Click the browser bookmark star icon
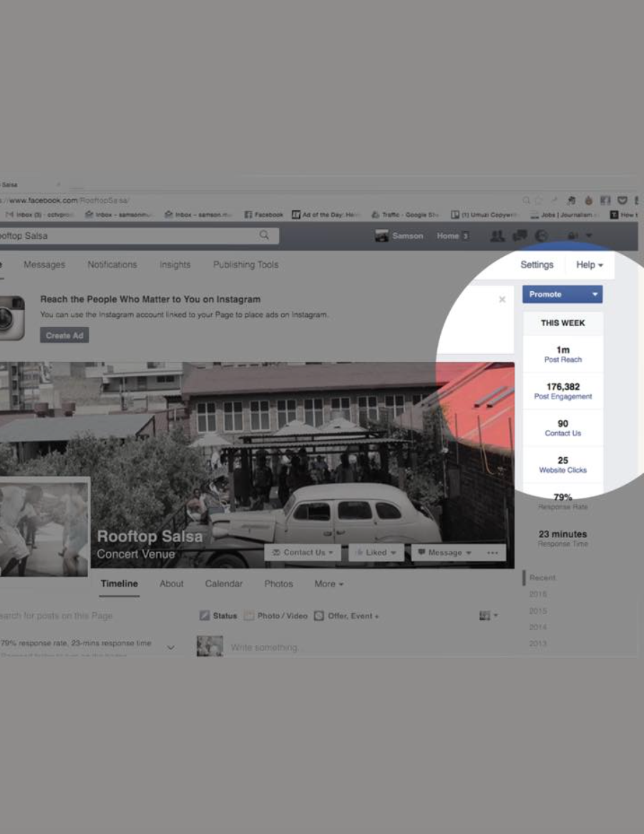 pyautogui.click(x=539, y=200)
